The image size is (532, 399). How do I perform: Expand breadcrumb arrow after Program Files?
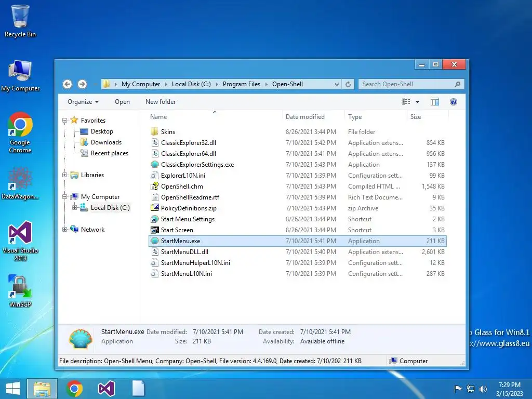point(267,84)
